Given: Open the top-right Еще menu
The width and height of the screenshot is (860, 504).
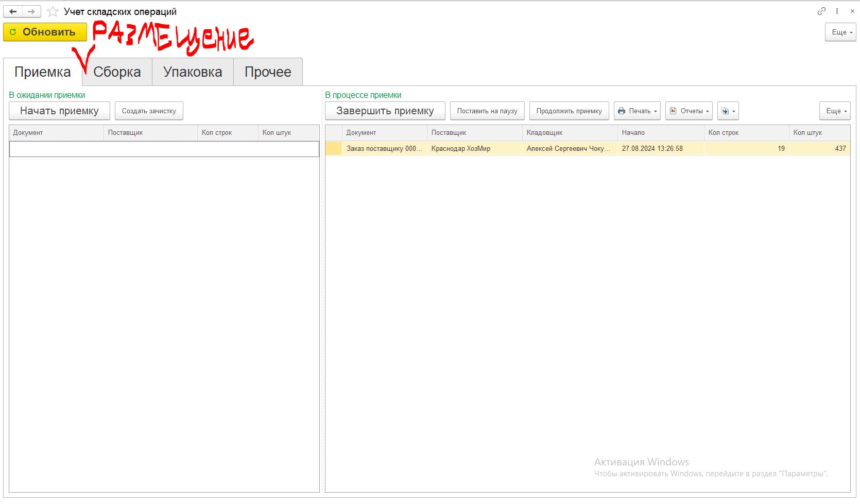Looking at the screenshot, I should [x=840, y=32].
